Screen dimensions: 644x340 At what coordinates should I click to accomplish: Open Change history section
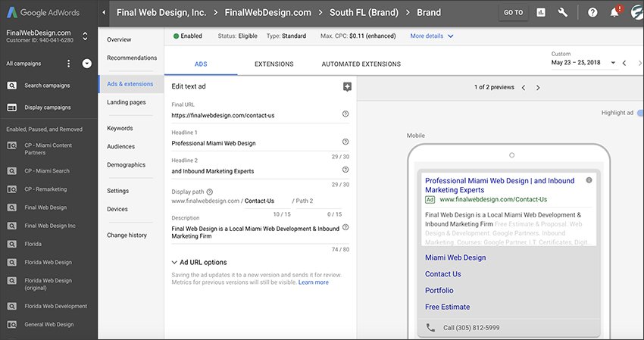click(127, 236)
